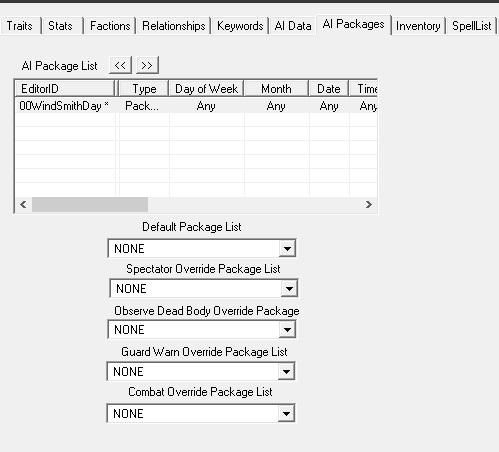Click the >> package list button
This screenshot has height=452, width=499.
147,65
